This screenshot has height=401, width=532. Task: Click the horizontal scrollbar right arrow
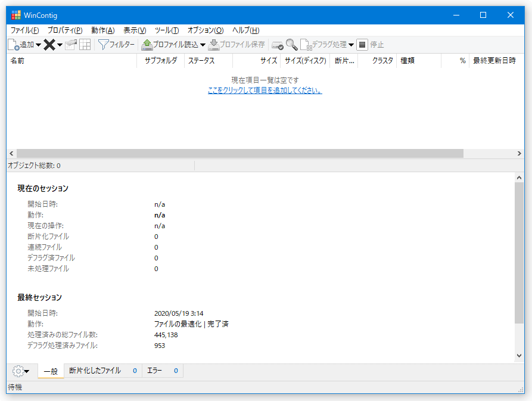click(x=519, y=153)
